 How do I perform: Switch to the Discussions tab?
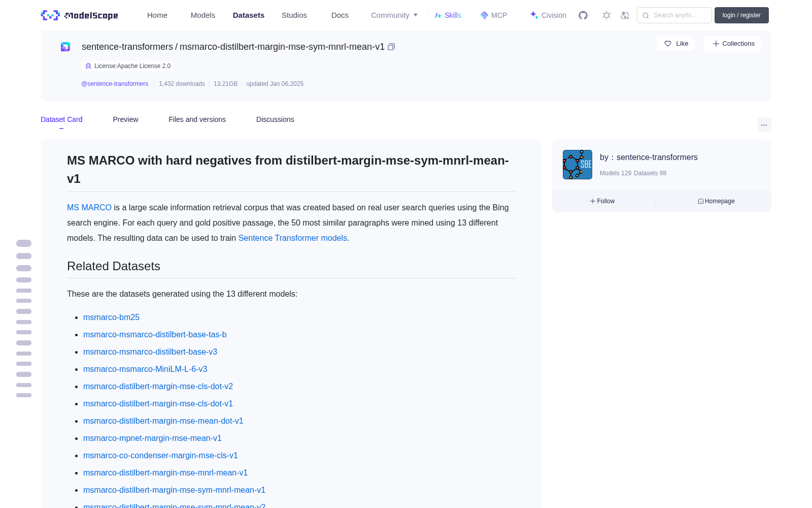point(275,119)
